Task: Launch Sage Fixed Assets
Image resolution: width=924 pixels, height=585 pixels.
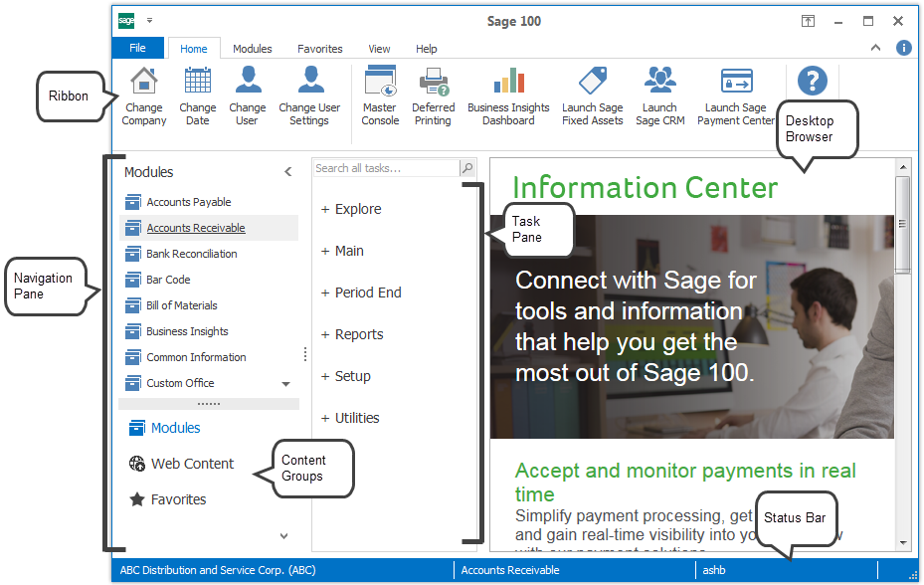Action: point(592,82)
